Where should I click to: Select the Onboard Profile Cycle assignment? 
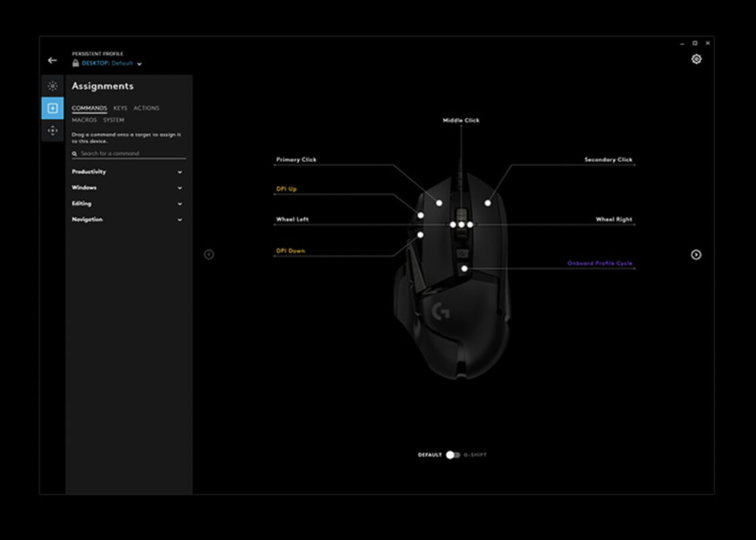point(600,263)
